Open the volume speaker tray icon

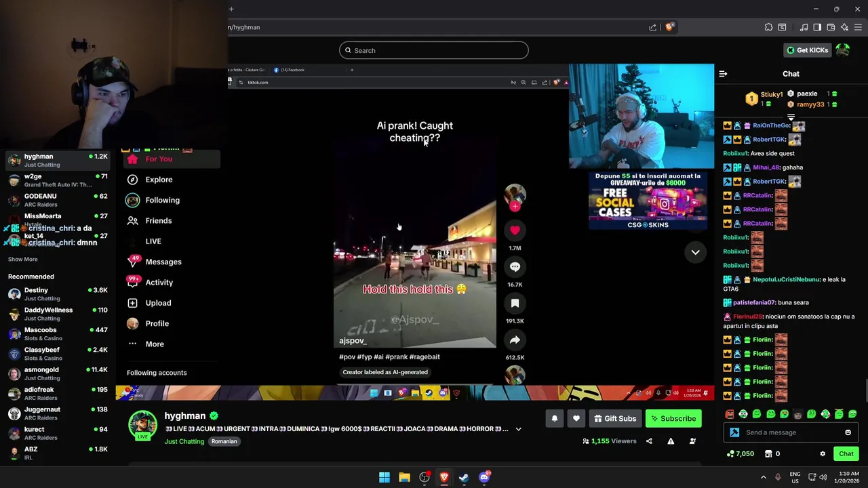click(x=823, y=477)
